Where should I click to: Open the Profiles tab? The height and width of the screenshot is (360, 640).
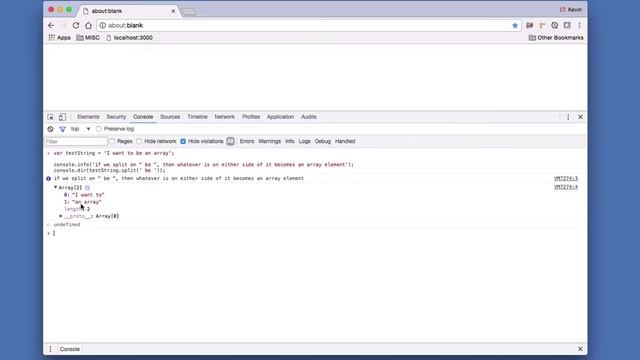pyautogui.click(x=251, y=117)
